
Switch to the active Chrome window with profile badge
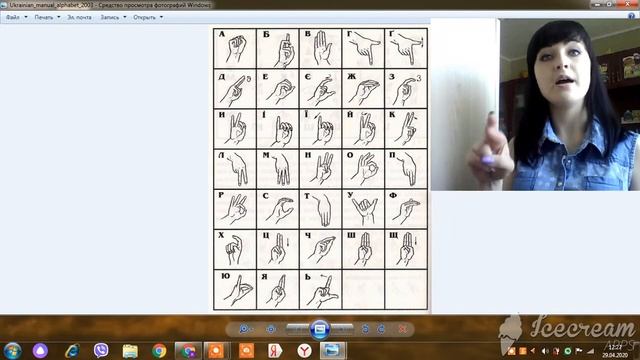(x=188, y=351)
